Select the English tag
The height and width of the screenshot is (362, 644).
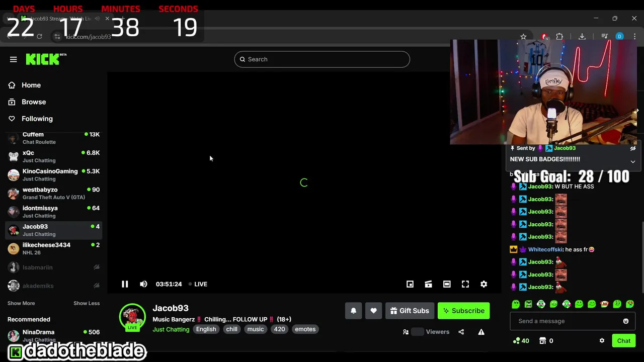[206, 329]
